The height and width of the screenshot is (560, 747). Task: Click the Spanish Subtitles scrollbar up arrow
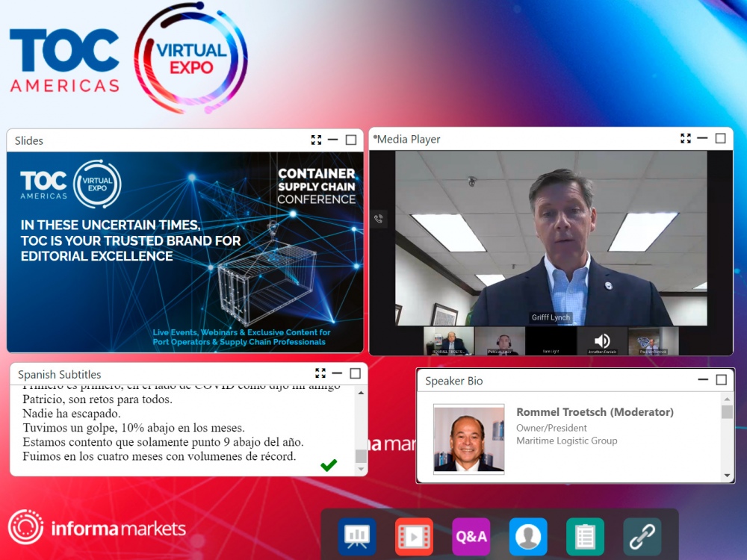361,393
